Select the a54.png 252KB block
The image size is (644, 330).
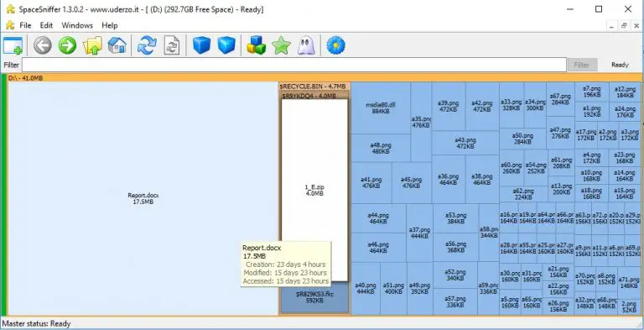(536, 168)
